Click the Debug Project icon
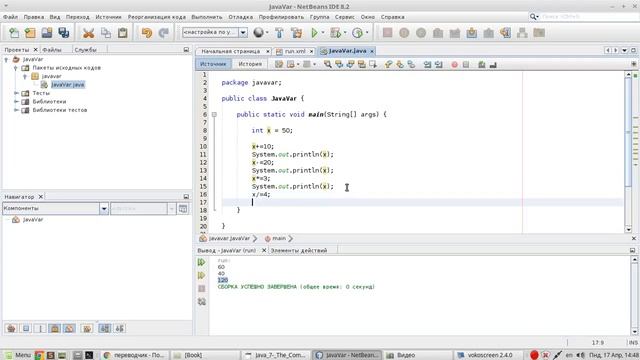 point(336,33)
